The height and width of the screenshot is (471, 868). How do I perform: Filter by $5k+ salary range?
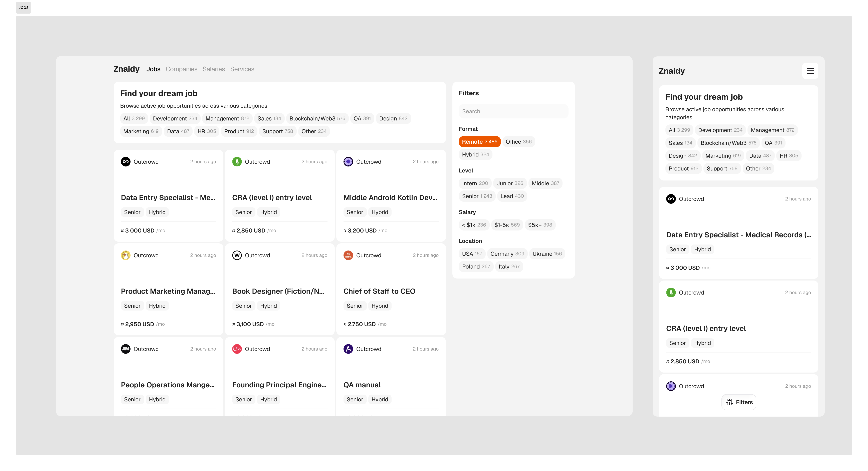(x=540, y=225)
